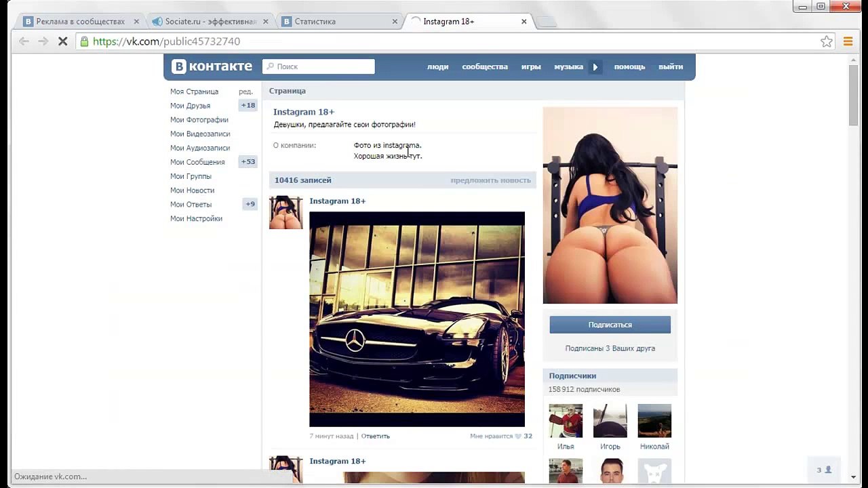Open Моя Страница in sidebar

coord(195,91)
